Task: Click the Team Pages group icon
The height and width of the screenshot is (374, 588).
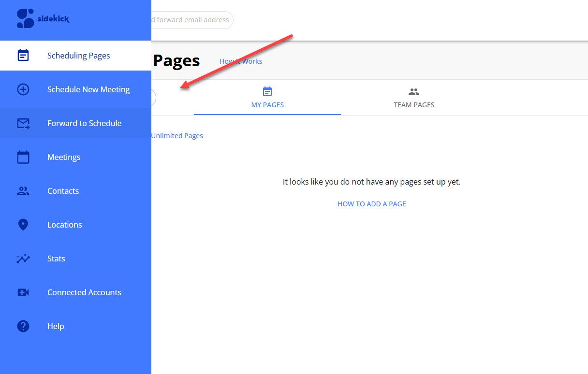Action: (414, 91)
